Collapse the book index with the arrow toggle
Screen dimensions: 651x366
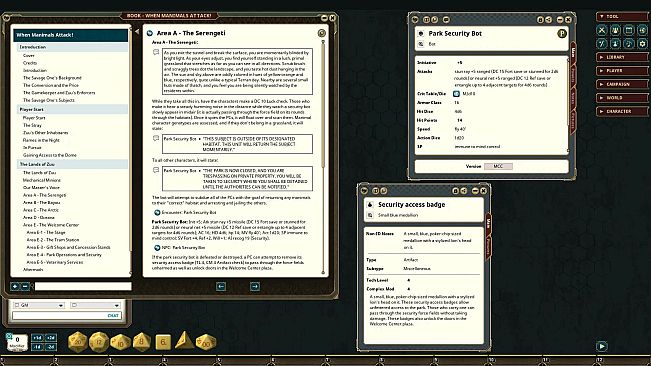coord(137,31)
